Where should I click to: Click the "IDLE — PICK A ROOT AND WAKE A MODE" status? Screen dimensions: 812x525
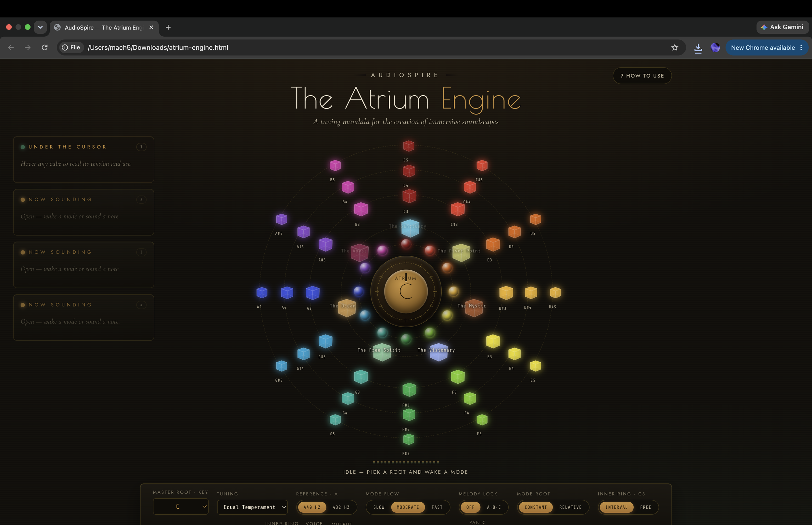[405, 472]
